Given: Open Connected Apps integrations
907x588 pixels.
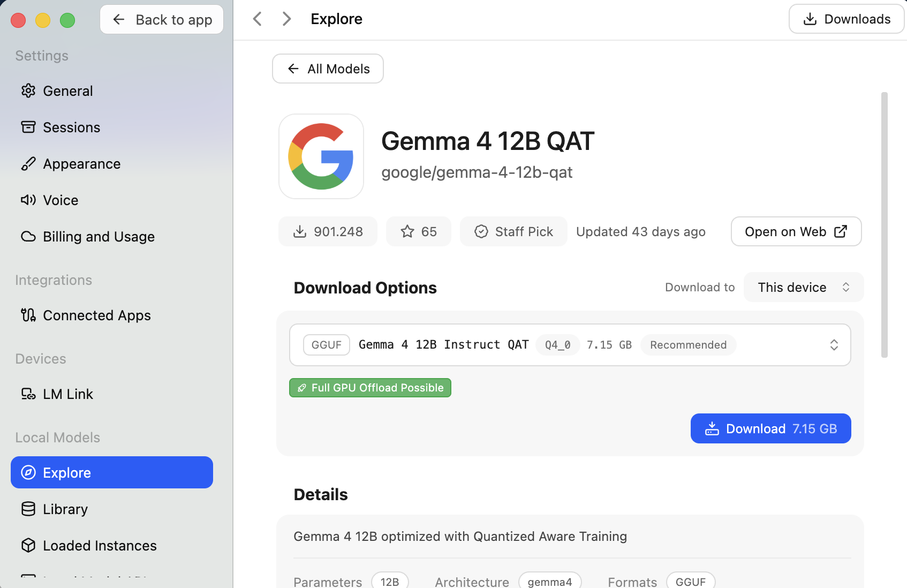Looking at the screenshot, I should point(112,315).
